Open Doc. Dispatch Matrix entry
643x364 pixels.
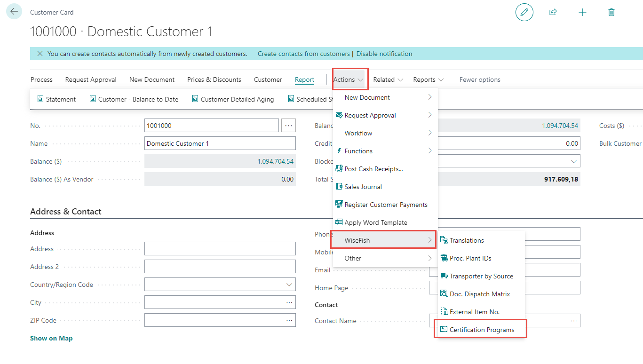[x=479, y=294]
